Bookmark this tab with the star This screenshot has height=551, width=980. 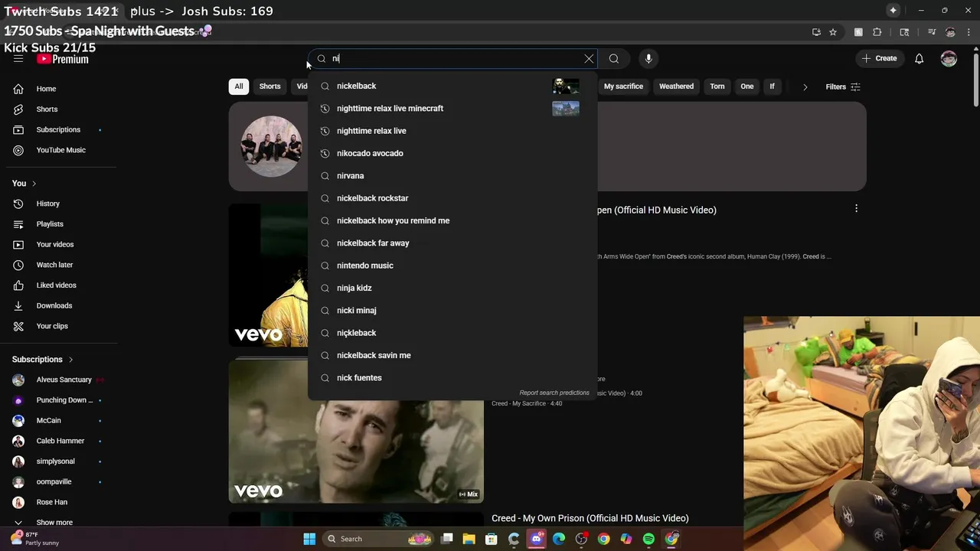coord(833,32)
